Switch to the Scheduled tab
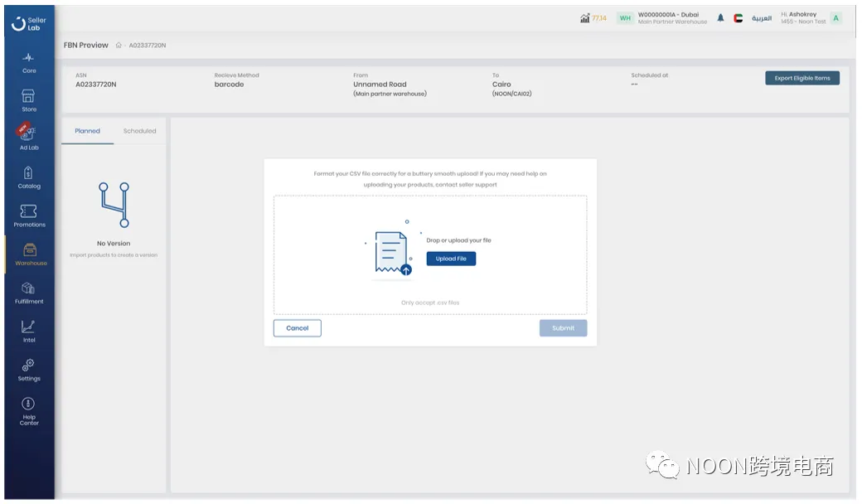The width and height of the screenshot is (862, 504). point(139,131)
